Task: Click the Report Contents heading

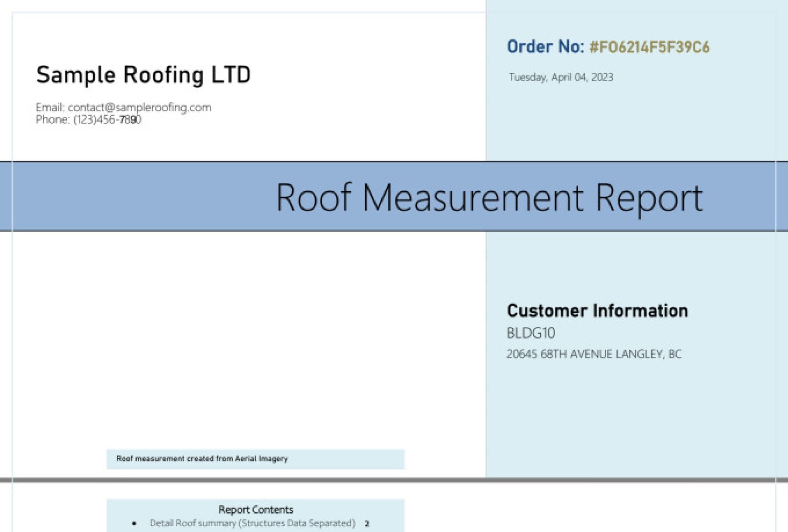Action: coord(256,509)
